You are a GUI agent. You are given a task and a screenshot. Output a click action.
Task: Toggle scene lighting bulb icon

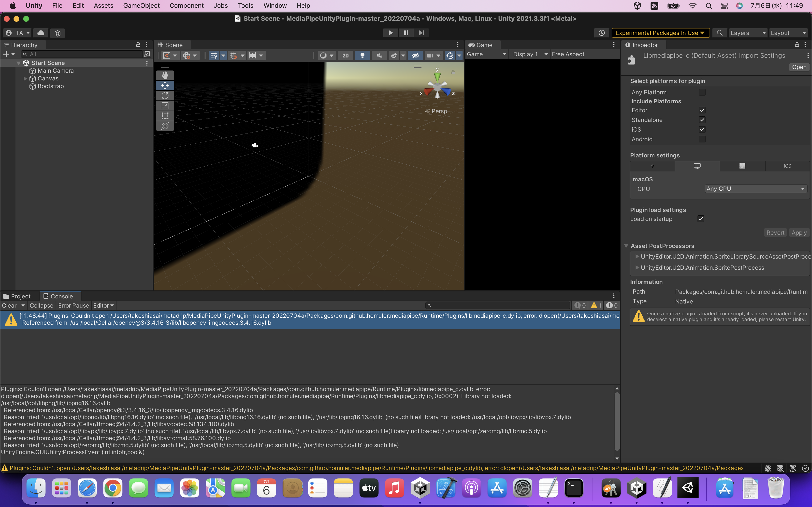[x=362, y=55]
